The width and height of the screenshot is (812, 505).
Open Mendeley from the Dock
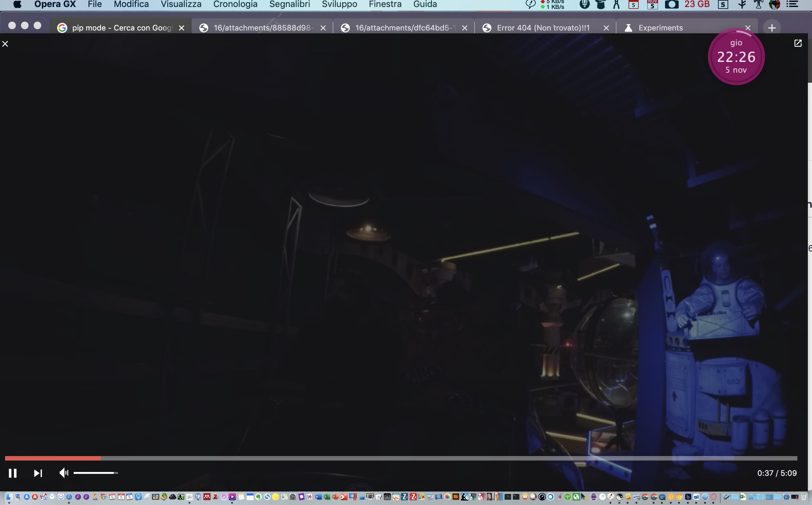click(207, 497)
